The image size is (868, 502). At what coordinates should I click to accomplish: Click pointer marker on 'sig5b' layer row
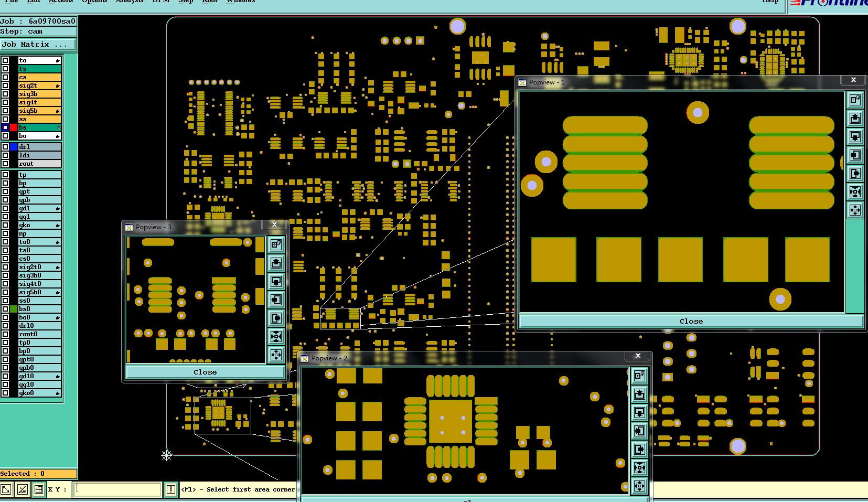click(x=58, y=111)
